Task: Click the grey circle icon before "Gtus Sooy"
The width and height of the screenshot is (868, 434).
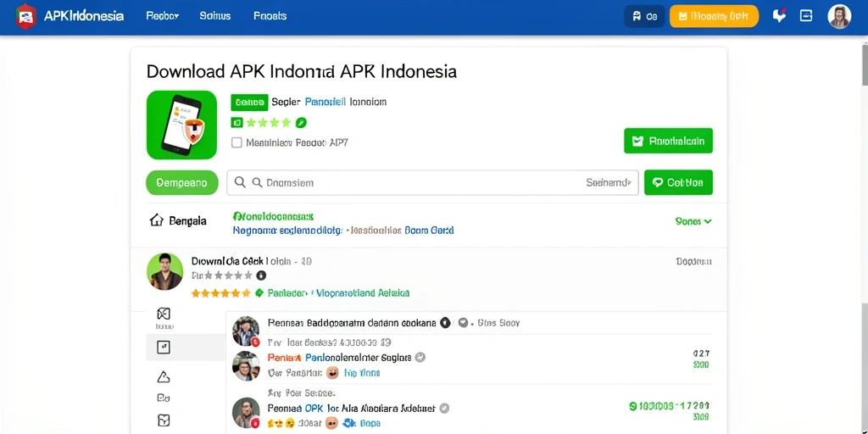Action: tap(464, 323)
